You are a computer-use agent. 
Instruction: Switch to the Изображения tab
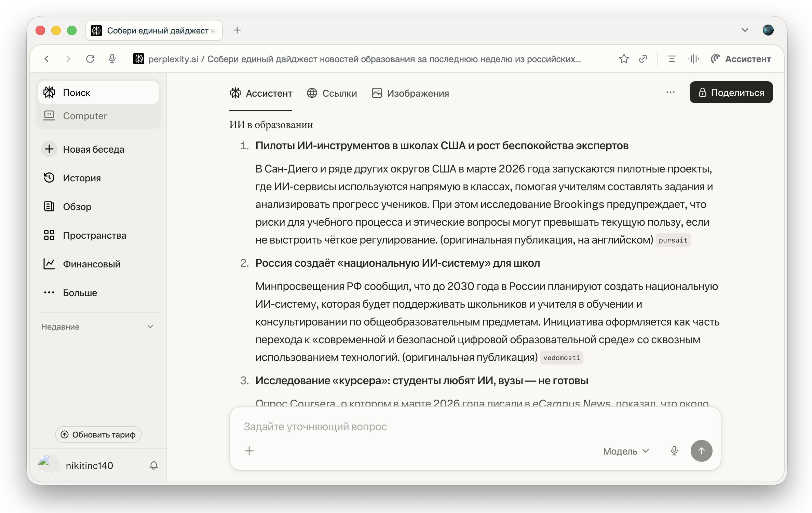tap(410, 93)
